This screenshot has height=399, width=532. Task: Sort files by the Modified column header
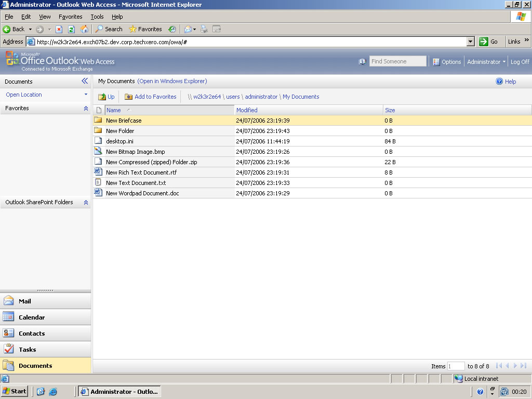pyautogui.click(x=247, y=110)
